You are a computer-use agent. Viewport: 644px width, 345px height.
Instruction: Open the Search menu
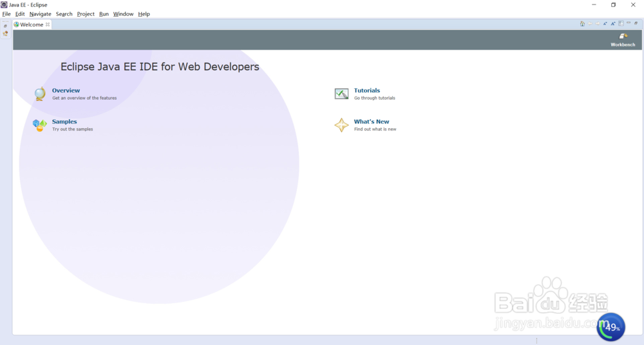pyautogui.click(x=64, y=14)
